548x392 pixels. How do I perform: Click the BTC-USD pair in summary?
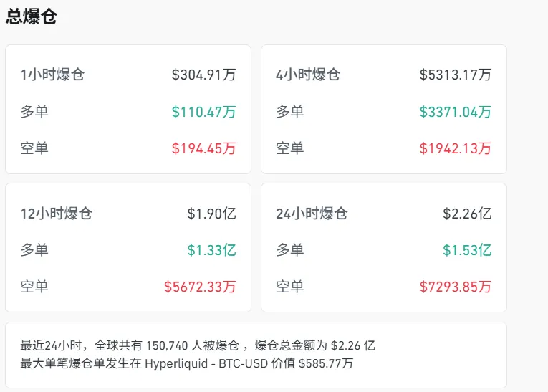click(241, 363)
